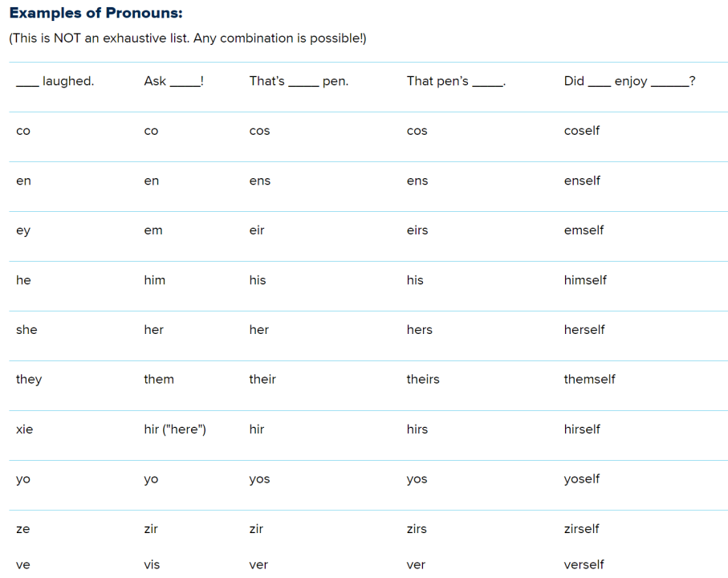Select the 'Did ____ enjoy ____?' header

click(629, 81)
